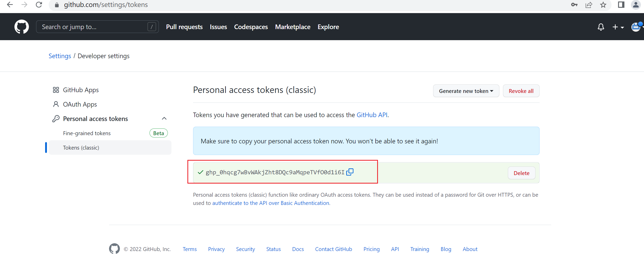Open Pull requests in top navigation
Screen dimensions: 644x268
(184, 27)
